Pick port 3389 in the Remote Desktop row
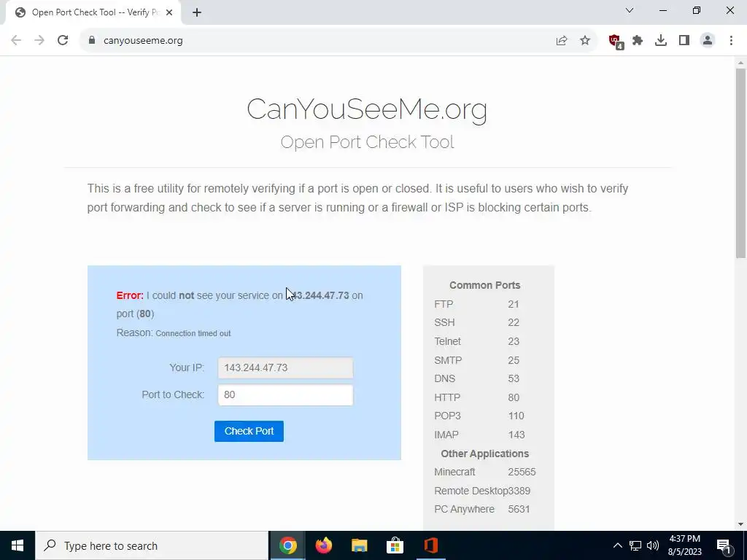 point(519,491)
